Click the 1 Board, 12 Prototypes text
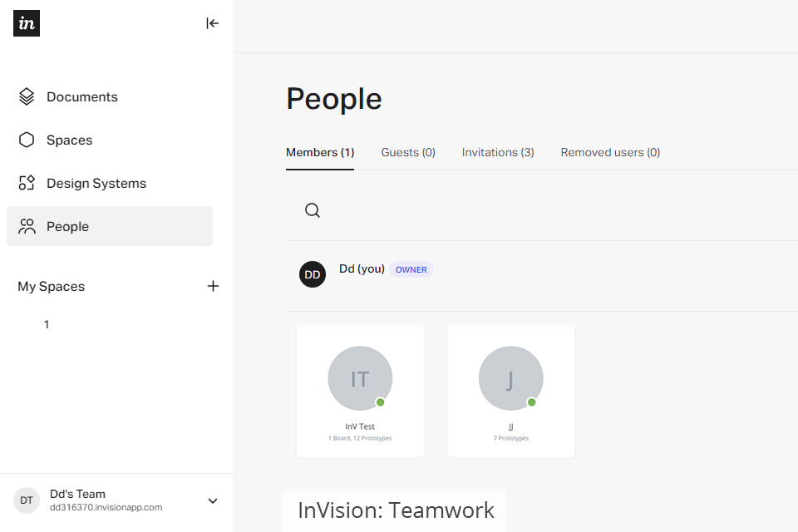798x532 pixels. click(x=360, y=438)
